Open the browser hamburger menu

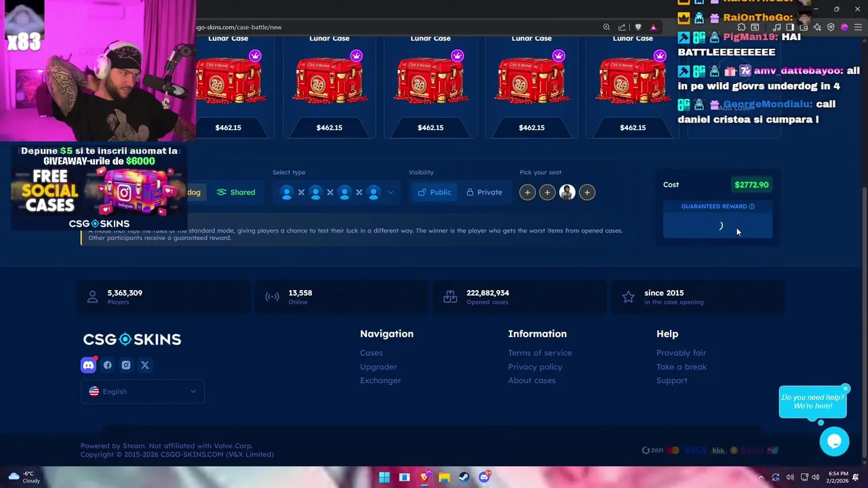coord(858,27)
